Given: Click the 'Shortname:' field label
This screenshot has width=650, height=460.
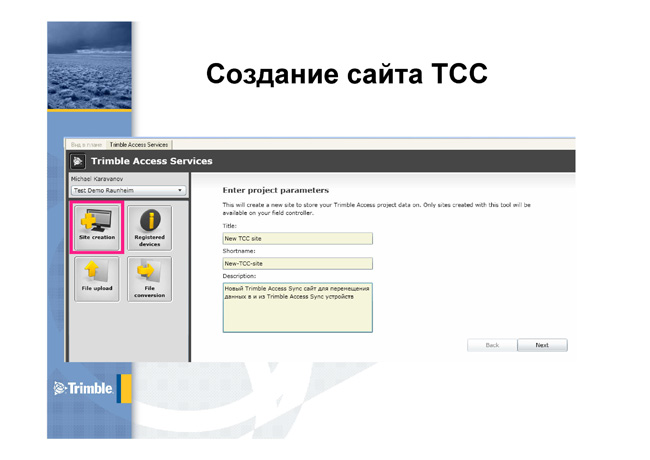Looking at the screenshot, I should pos(239,251).
